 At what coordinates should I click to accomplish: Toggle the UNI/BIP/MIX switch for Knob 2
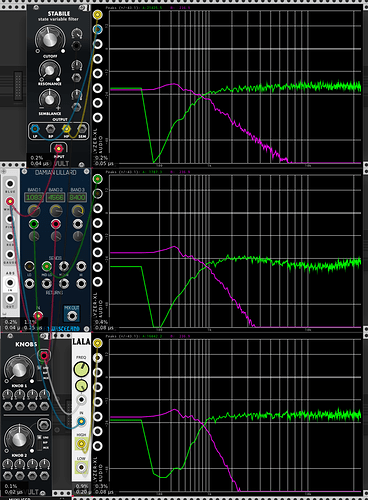[39, 443]
